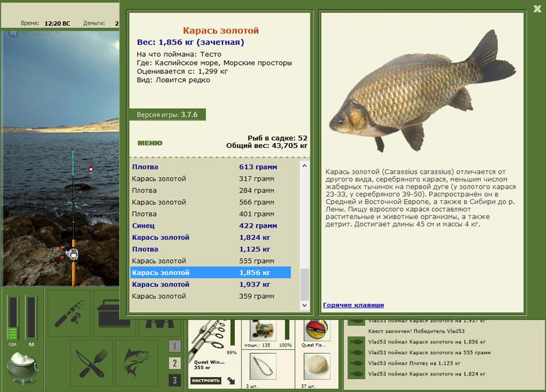Select row Карась золотой 359 грамм

(x=210, y=297)
